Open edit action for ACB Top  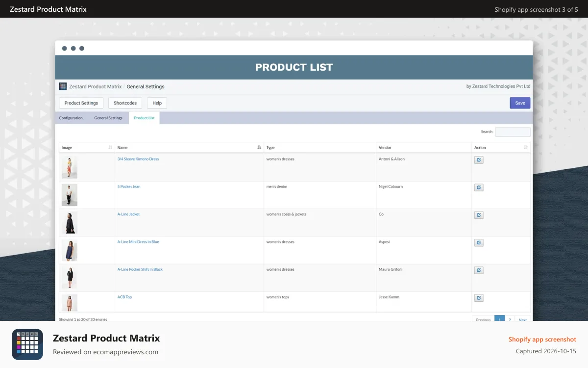pyautogui.click(x=479, y=298)
